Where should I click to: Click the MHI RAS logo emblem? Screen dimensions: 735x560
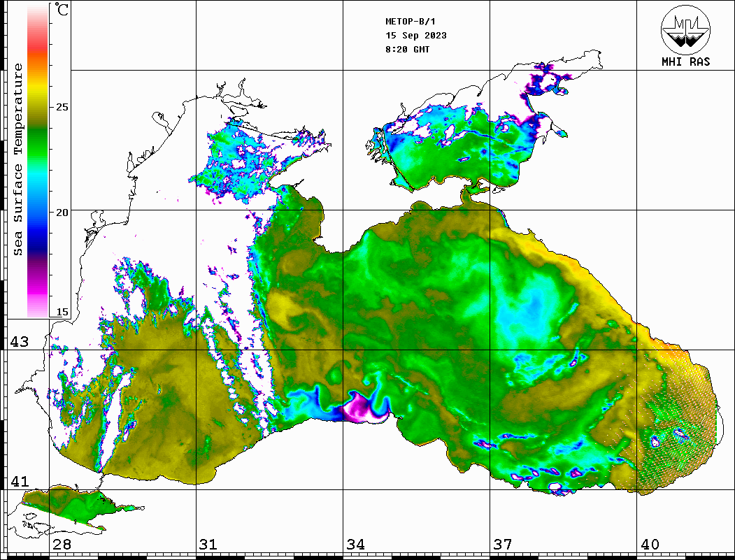tap(685, 29)
